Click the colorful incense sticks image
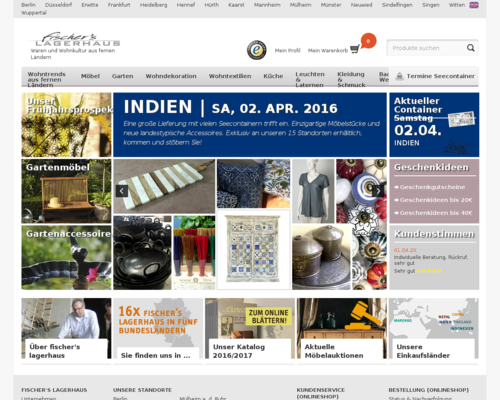The height and width of the screenshot is (400, 500). pos(194,253)
